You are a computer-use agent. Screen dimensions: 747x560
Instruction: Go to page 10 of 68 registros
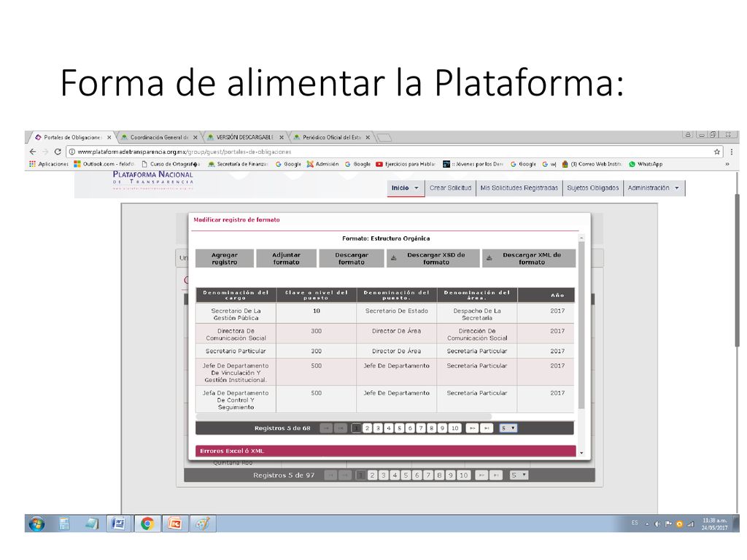pos(454,428)
